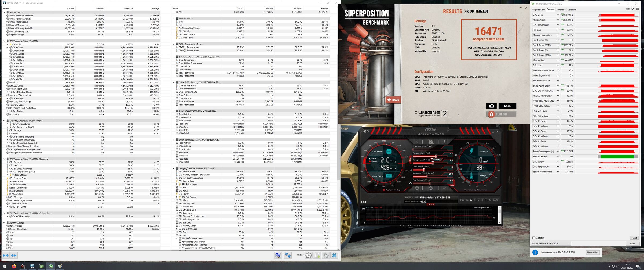The height and width of the screenshot is (270, 644).
Task: Click Afterburner reset arrow icon
Action: click(431, 188)
